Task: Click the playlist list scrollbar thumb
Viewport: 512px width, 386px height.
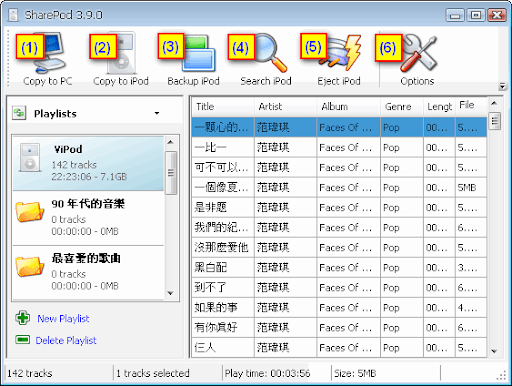Action: 171,173
